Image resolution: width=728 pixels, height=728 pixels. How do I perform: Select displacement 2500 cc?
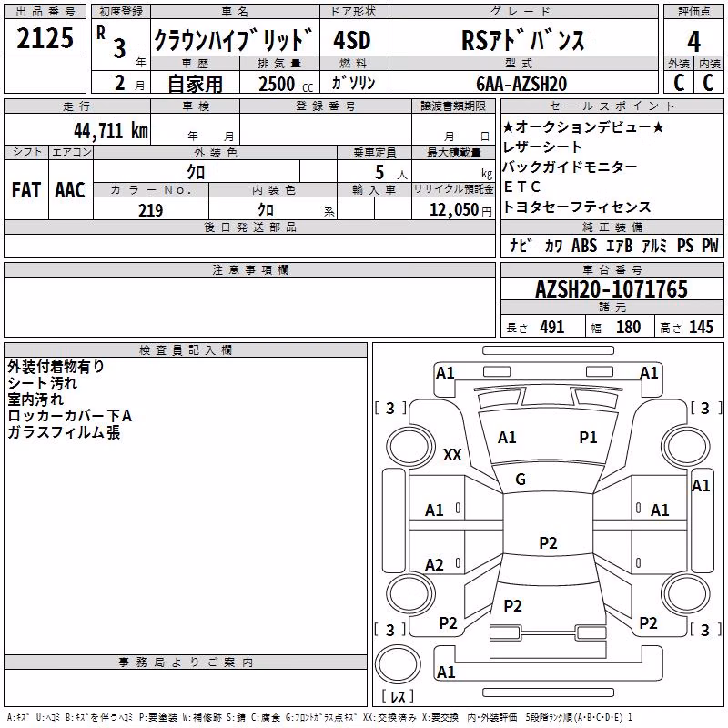286,84
